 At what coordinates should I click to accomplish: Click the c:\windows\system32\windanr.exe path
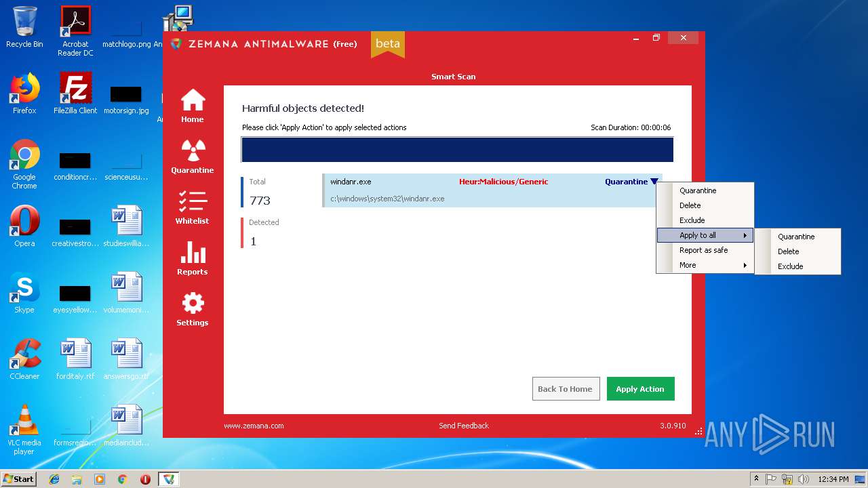click(387, 199)
